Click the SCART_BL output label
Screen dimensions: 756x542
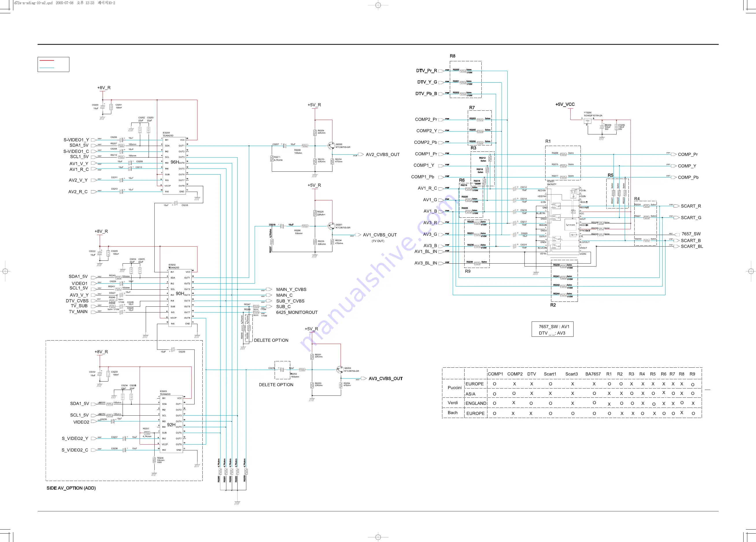[692, 246]
